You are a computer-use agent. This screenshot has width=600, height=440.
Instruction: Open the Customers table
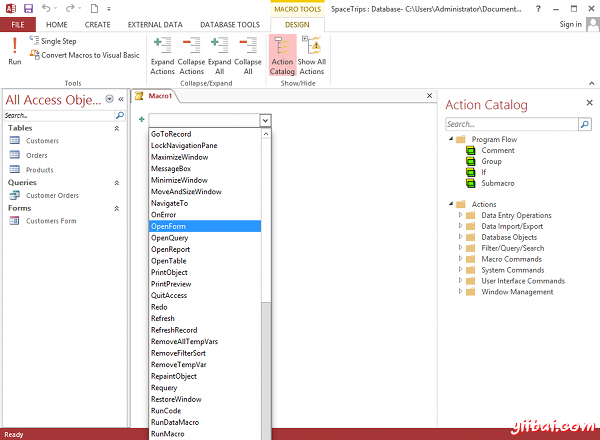(42, 141)
